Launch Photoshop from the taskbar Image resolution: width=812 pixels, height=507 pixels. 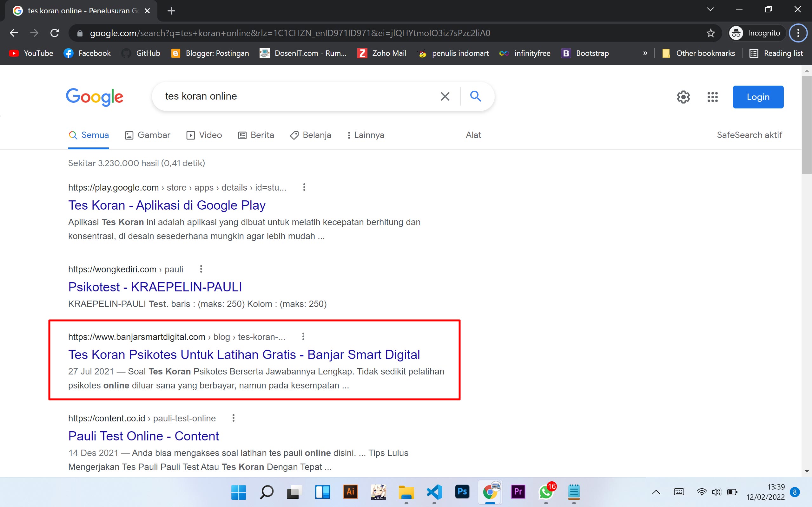(462, 492)
